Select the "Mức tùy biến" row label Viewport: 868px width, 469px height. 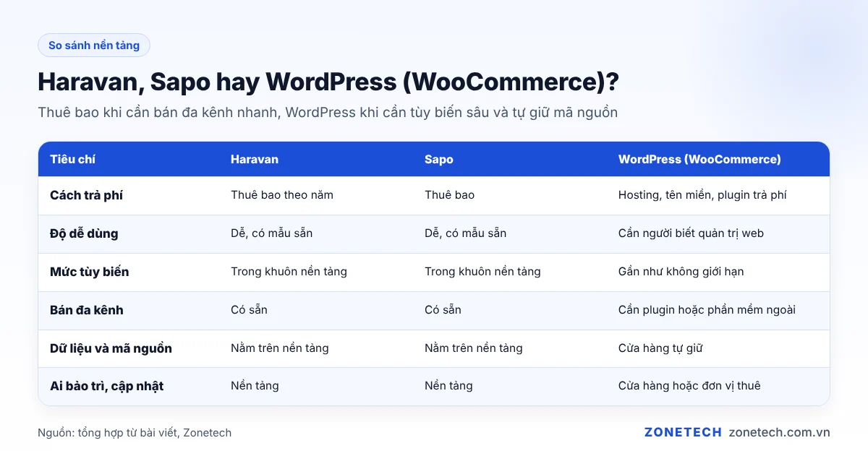tap(90, 272)
